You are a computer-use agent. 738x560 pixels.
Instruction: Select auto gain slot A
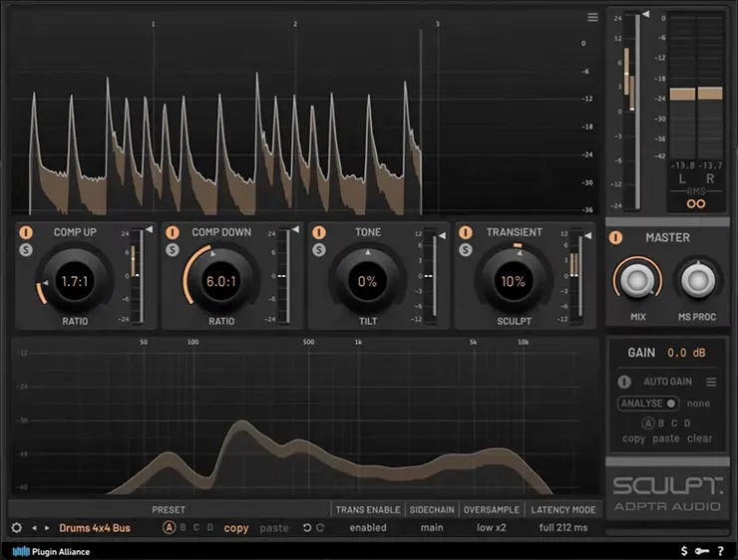(648, 423)
